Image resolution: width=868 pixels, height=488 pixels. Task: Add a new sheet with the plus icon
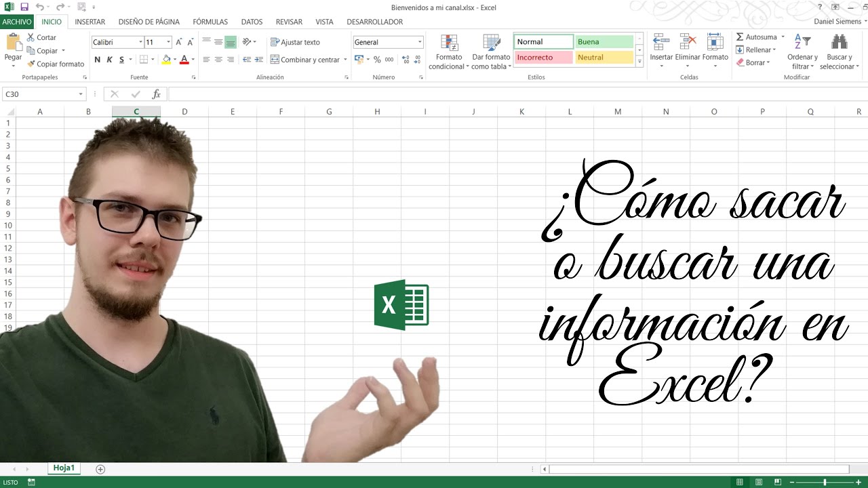point(100,469)
